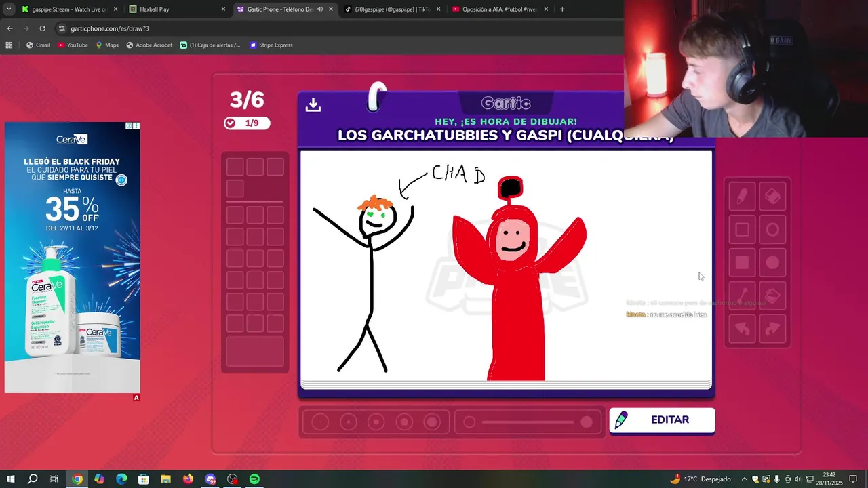Open the volume control in tray
Viewport: 868px width, 488px height.
[799, 479]
